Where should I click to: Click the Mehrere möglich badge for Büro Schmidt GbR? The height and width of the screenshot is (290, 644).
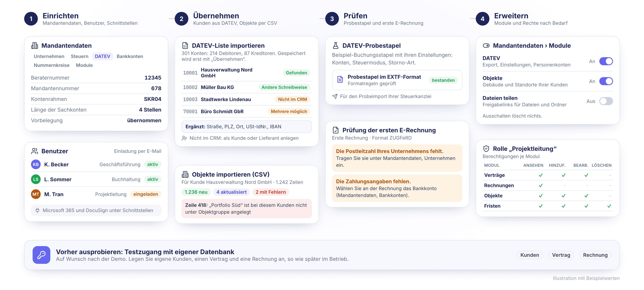289,111
